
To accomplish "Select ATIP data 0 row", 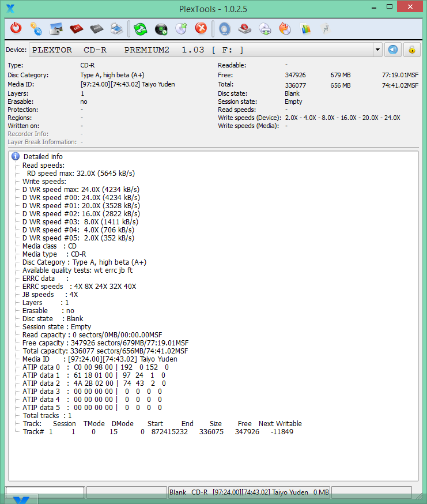I will (96, 367).
